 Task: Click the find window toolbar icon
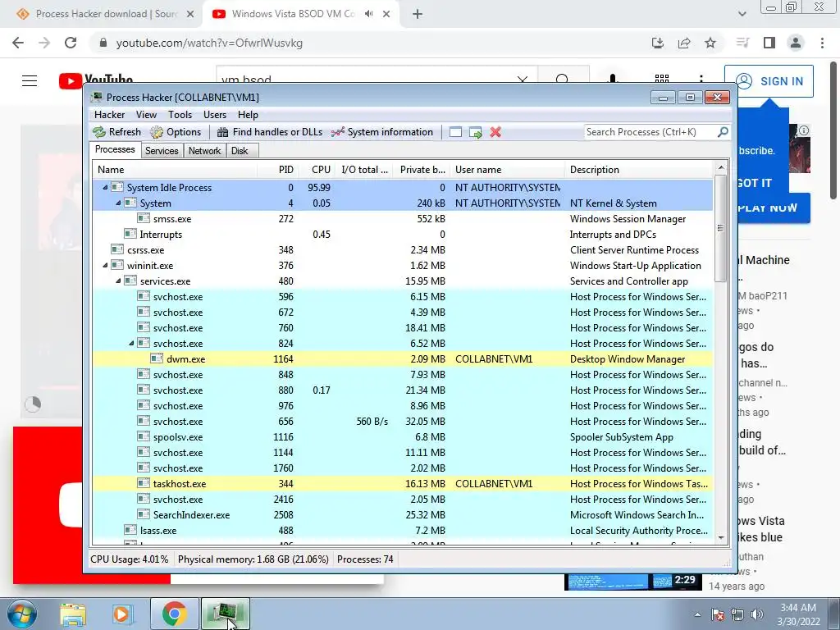(x=455, y=132)
